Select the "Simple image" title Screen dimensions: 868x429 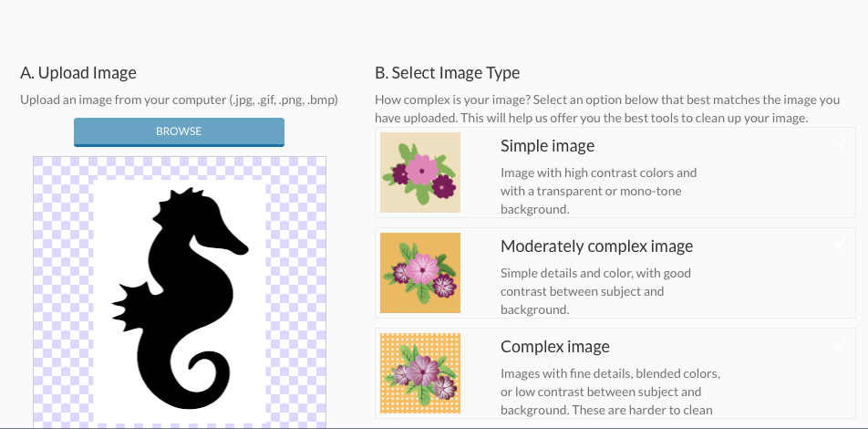tap(547, 146)
